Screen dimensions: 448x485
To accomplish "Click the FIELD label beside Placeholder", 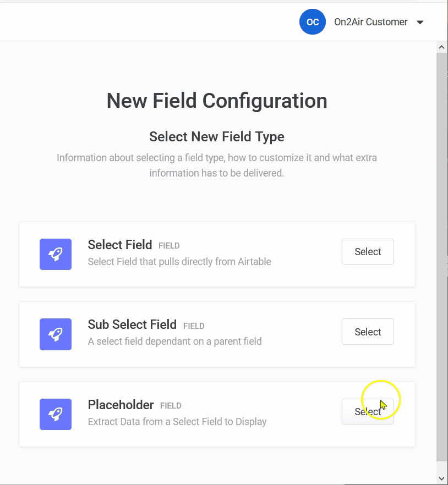I will [x=171, y=406].
